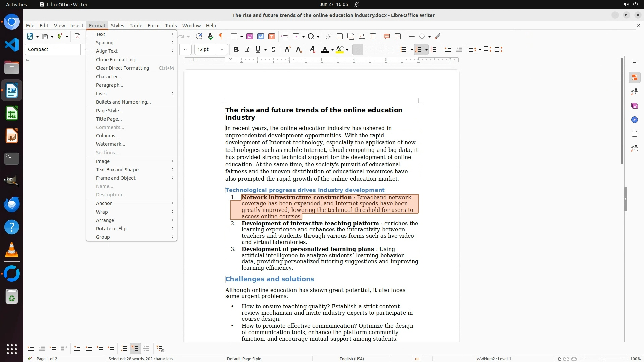The height and width of the screenshot is (362, 644).
Task: Click the zoom slider in status bar
Action: click(x=604, y=359)
